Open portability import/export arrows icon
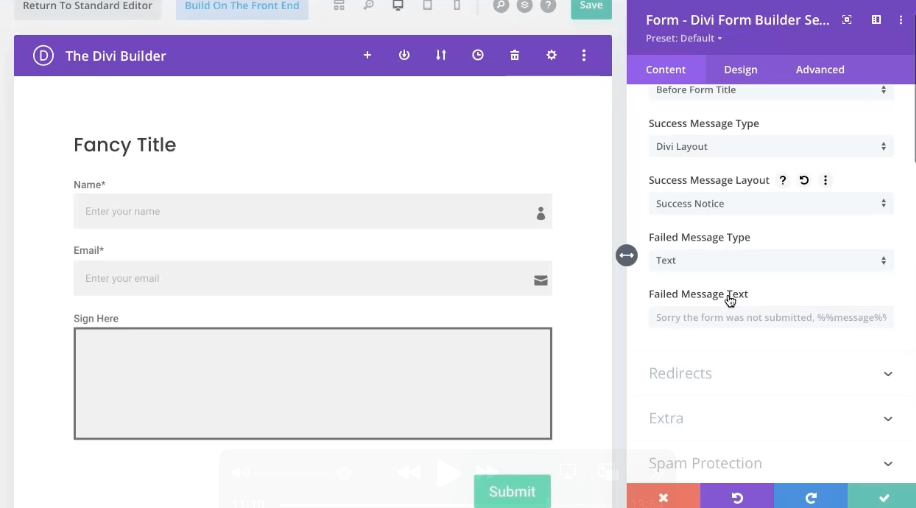The image size is (916, 508). 441,55
